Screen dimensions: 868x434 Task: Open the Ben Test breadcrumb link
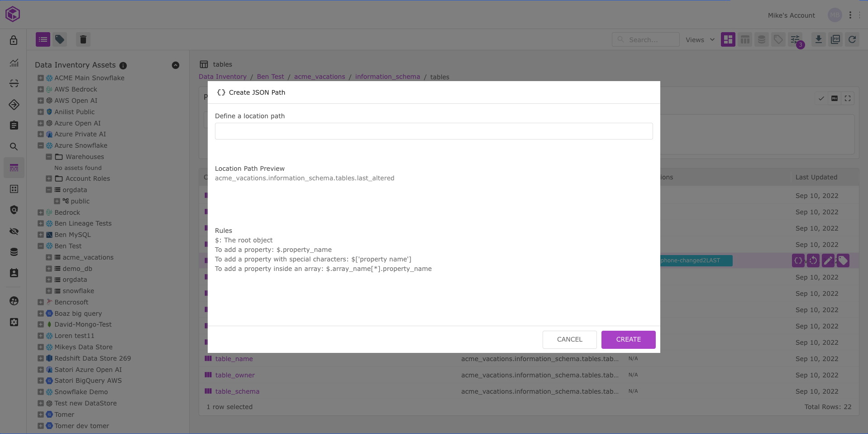pos(270,77)
